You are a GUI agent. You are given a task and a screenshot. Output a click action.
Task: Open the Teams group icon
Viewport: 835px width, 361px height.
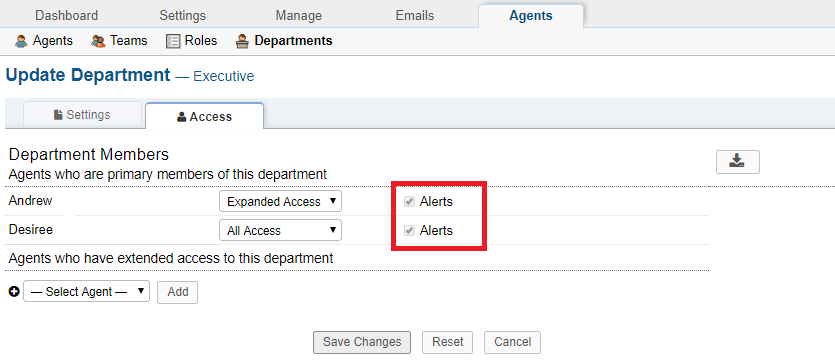tap(98, 41)
